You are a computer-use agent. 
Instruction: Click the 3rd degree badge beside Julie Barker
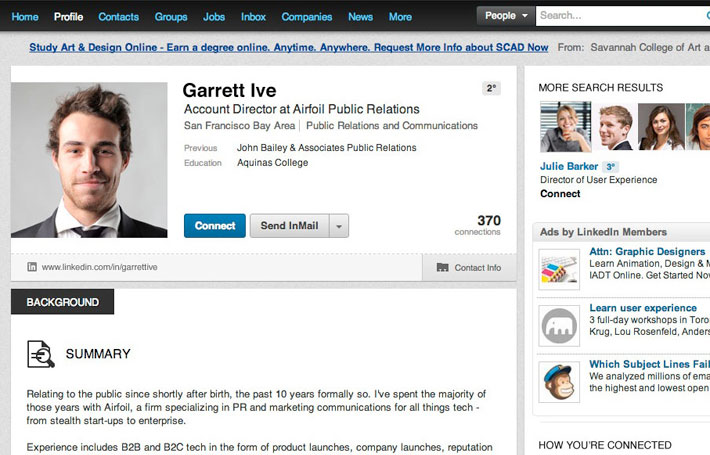(x=610, y=167)
